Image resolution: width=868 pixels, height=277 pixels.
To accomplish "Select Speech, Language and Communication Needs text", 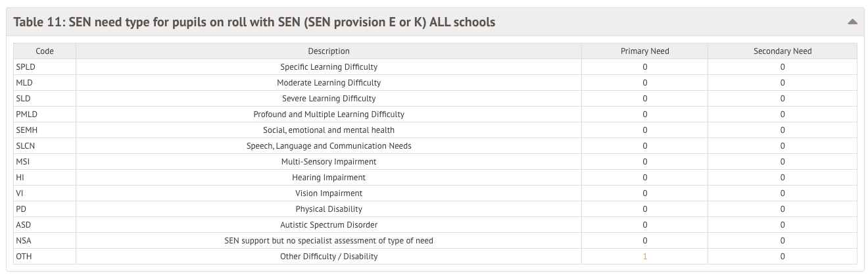I will coord(329,146).
